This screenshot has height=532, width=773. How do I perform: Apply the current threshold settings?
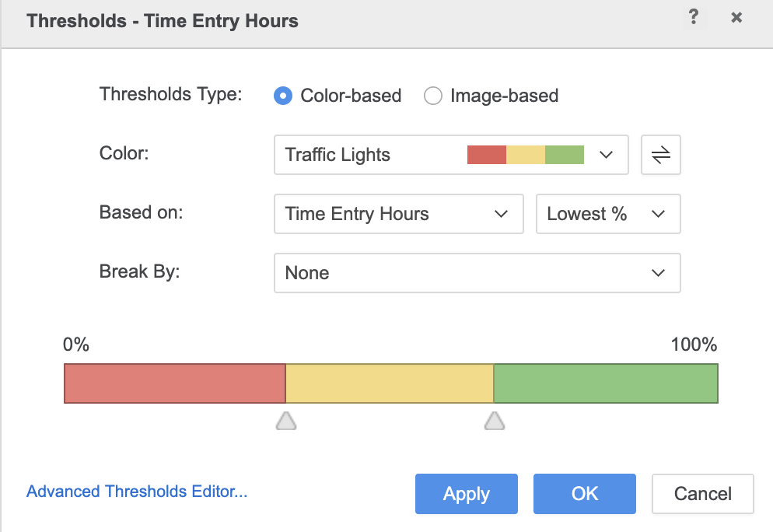[x=466, y=493]
